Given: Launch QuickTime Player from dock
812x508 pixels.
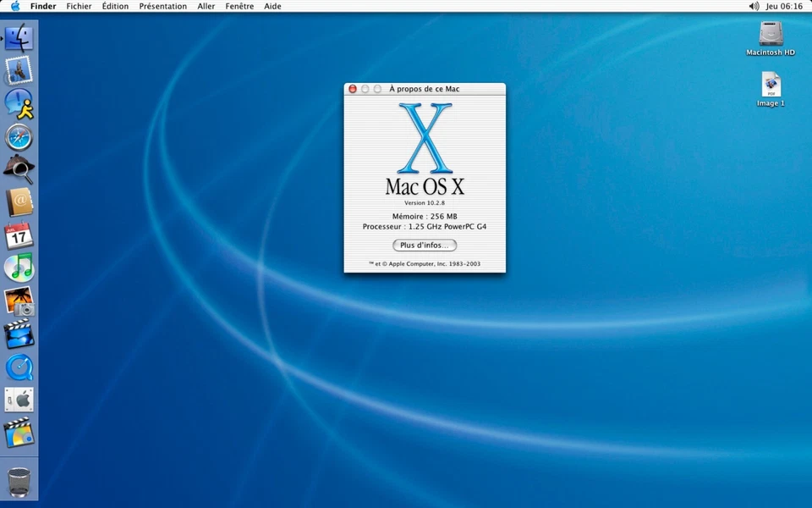Looking at the screenshot, I should (x=19, y=367).
